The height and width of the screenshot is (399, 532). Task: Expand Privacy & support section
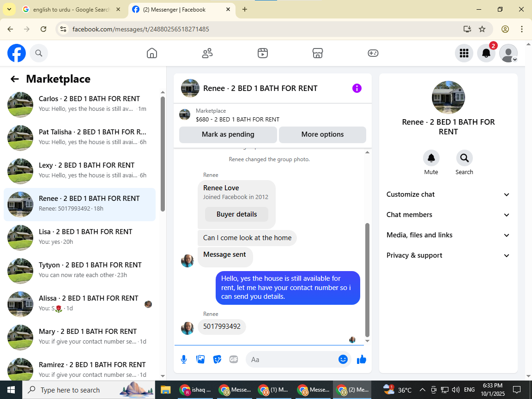click(448, 255)
